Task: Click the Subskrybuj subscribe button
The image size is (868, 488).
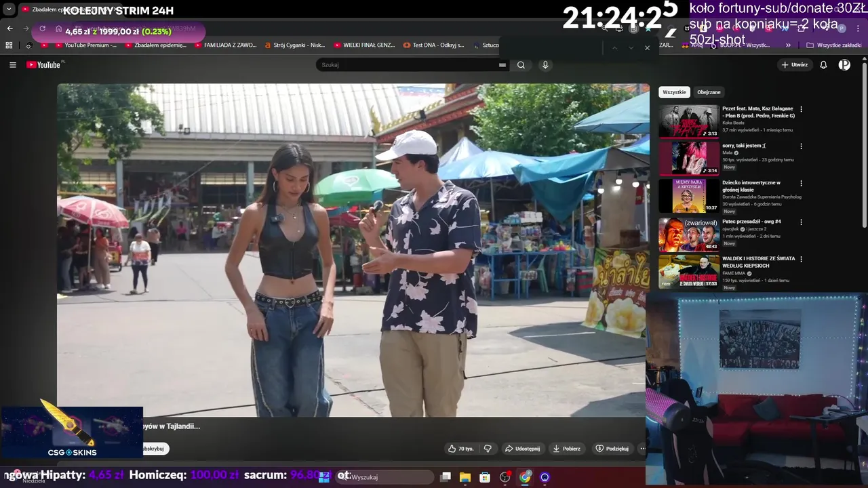Action: (155, 449)
